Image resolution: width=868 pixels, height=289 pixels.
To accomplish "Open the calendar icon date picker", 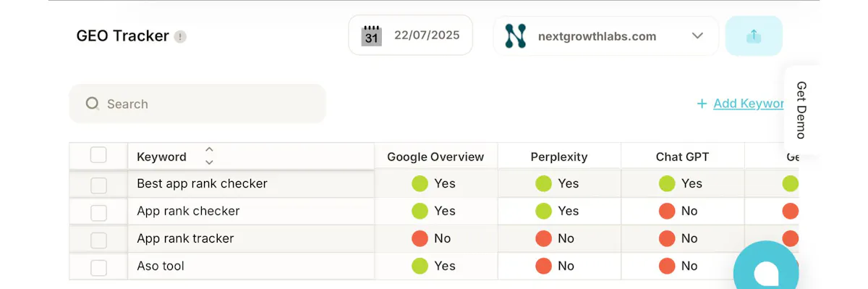I will tap(372, 35).
